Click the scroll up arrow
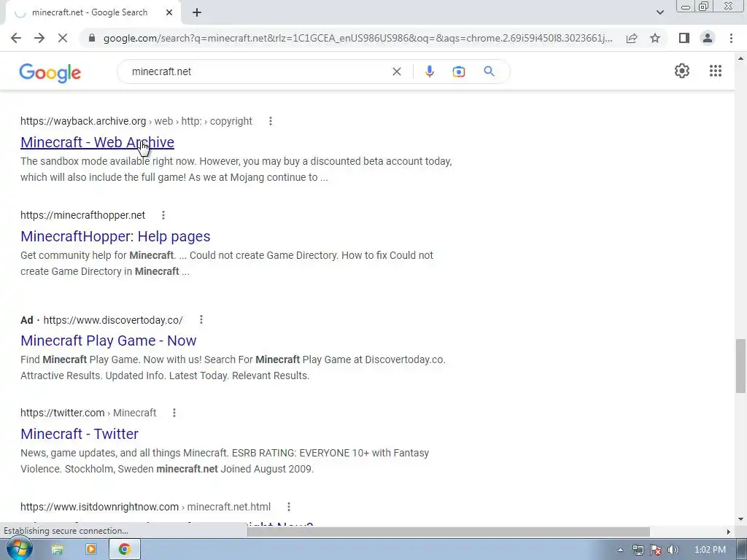Image resolution: width=747 pixels, height=560 pixels. point(740,58)
